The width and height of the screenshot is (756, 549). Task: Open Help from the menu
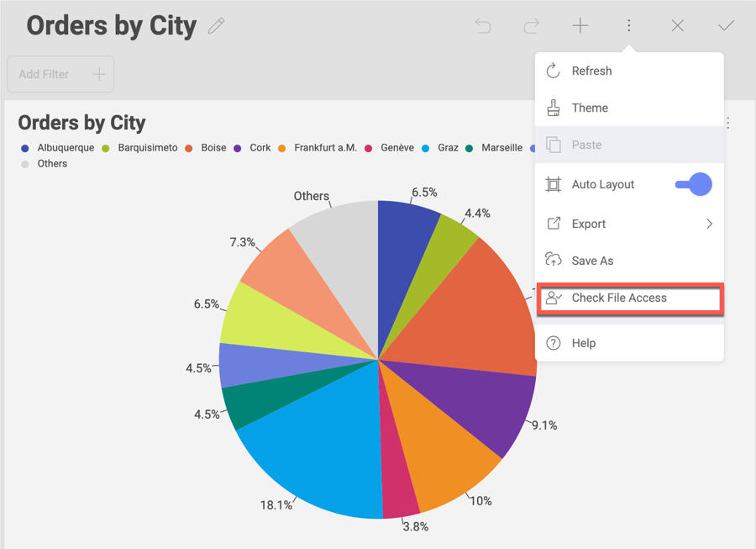(x=629, y=343)
